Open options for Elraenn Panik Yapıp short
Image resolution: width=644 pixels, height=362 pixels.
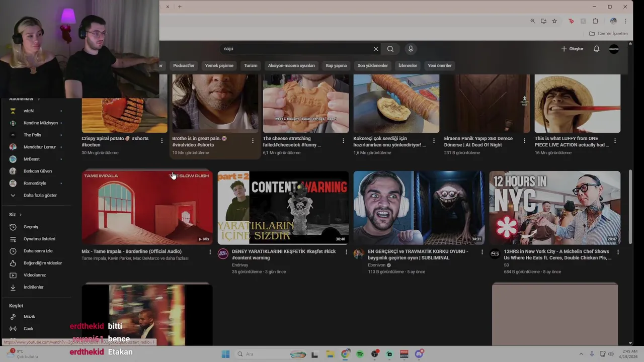524,141
